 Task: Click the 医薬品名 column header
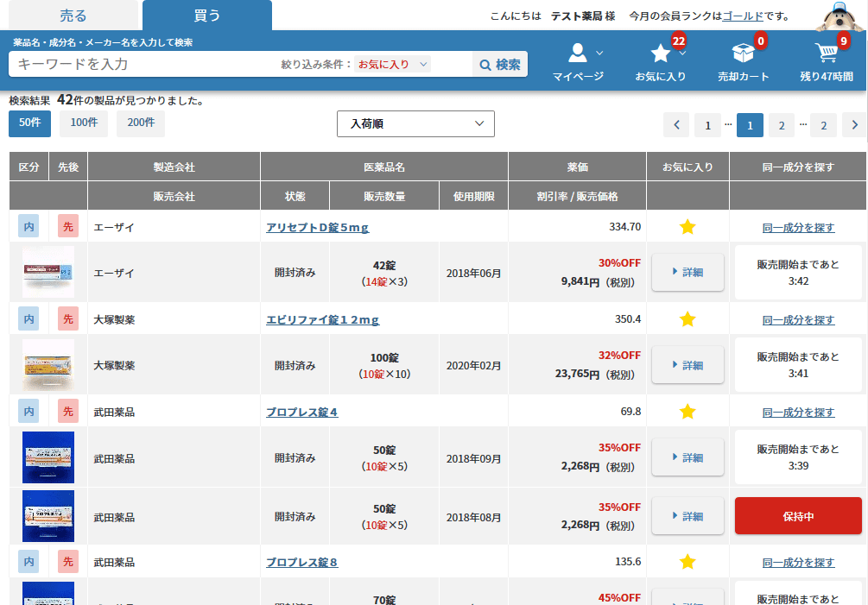tap(384, 167)
